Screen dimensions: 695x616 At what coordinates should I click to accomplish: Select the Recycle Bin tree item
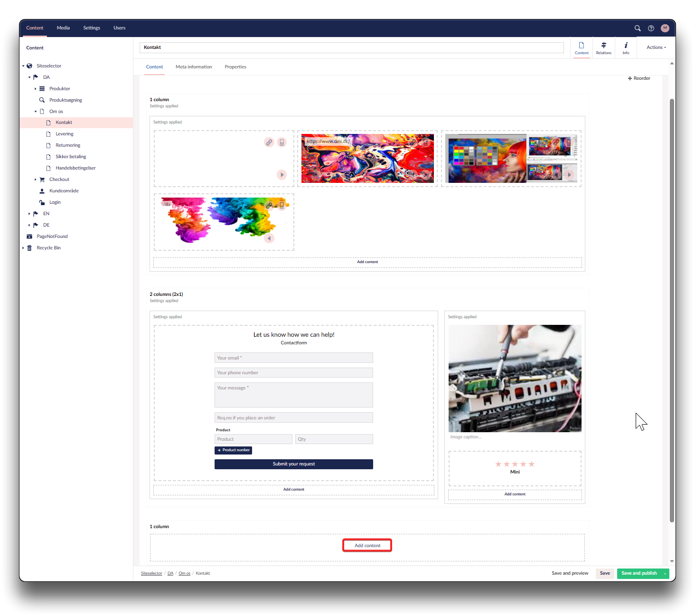click(48, 248)
